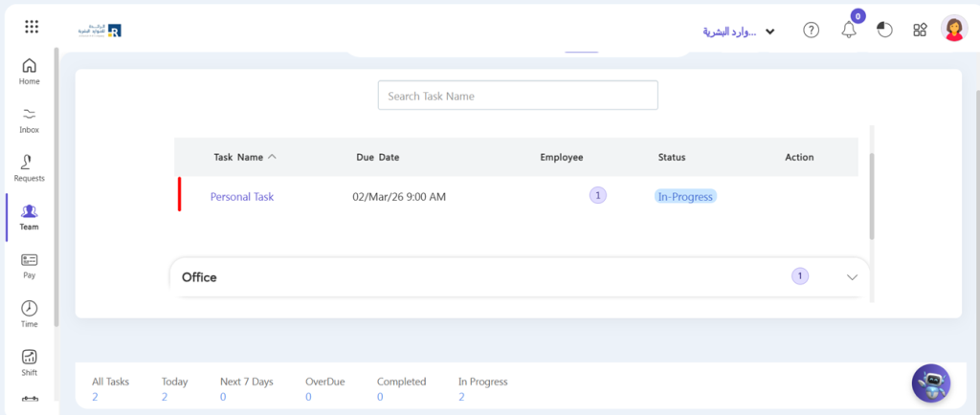Go to Requests in sidebar
The image size is (980, 415).
point(30,164)
